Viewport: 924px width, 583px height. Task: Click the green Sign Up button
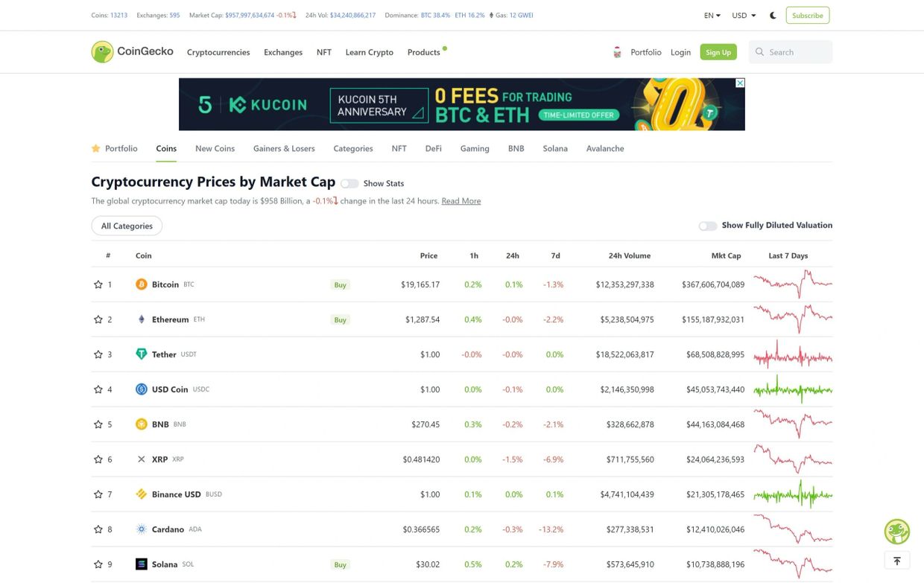pyautogui.click(x=718, y=52)
